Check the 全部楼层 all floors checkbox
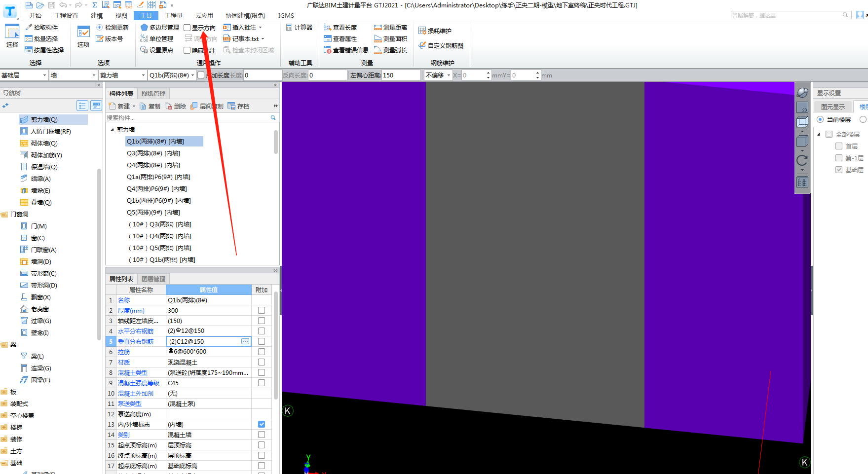 click(x=829, y=134)
